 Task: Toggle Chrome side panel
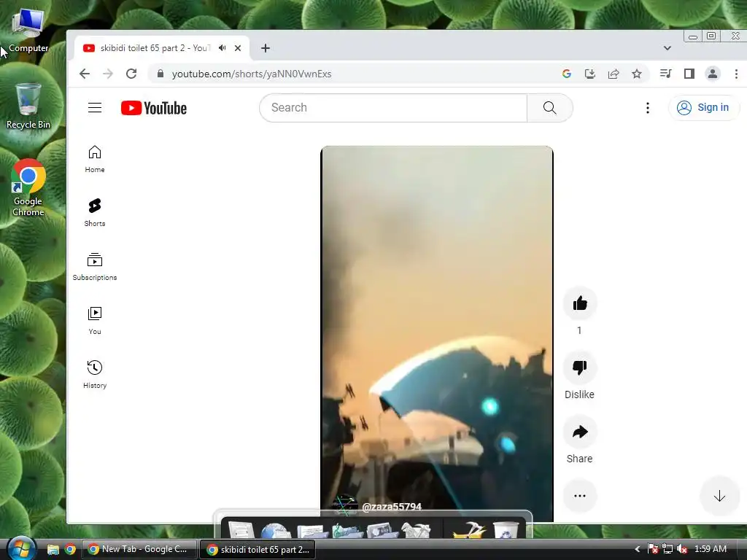click(x=689, y=74)
